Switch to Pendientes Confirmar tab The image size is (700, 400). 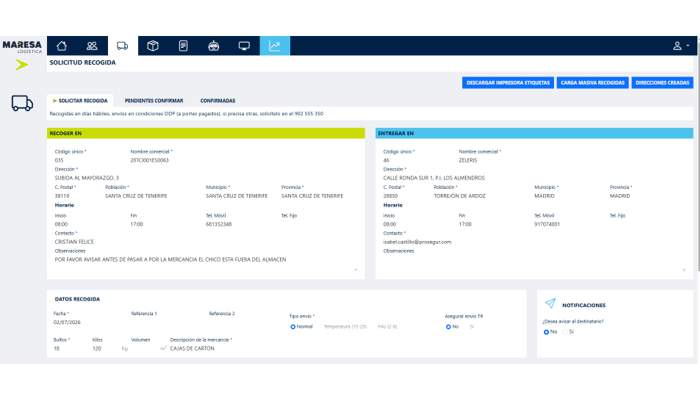click(x=154, y=101)
